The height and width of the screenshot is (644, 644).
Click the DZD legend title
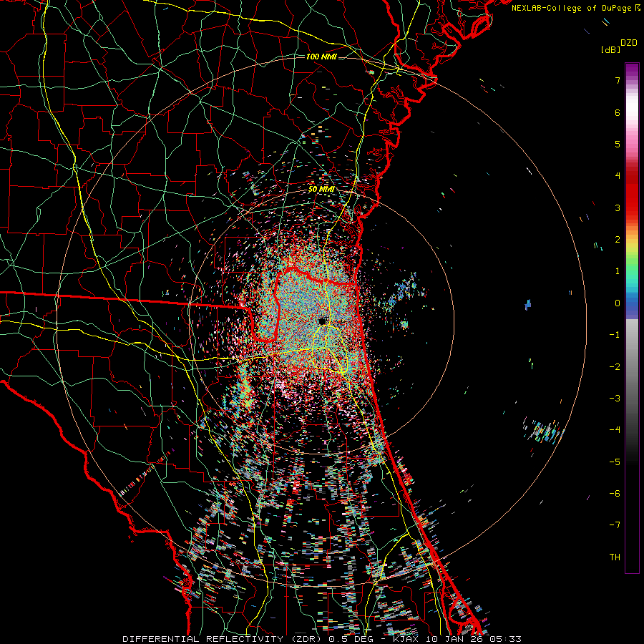pyautogui.click(x=629, y=43)
